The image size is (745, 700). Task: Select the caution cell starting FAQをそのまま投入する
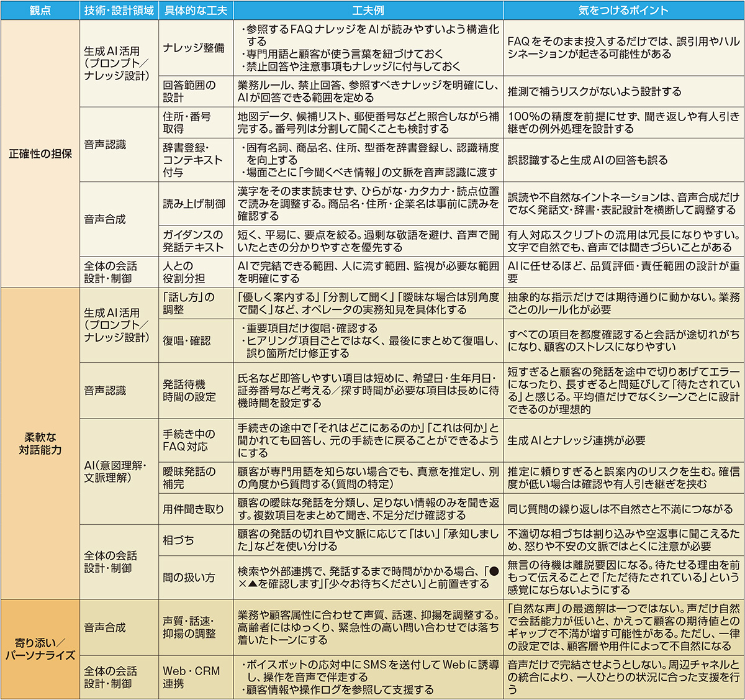(623, 48)
